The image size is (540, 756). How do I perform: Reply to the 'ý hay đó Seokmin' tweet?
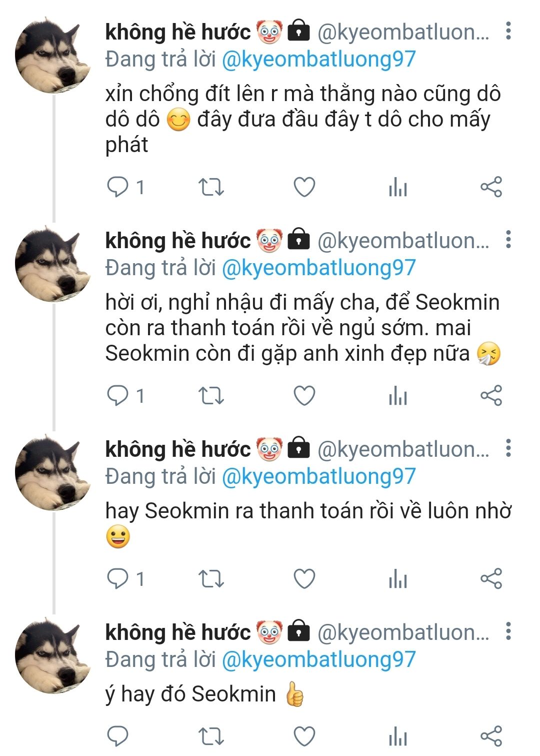tap(118, 736)
